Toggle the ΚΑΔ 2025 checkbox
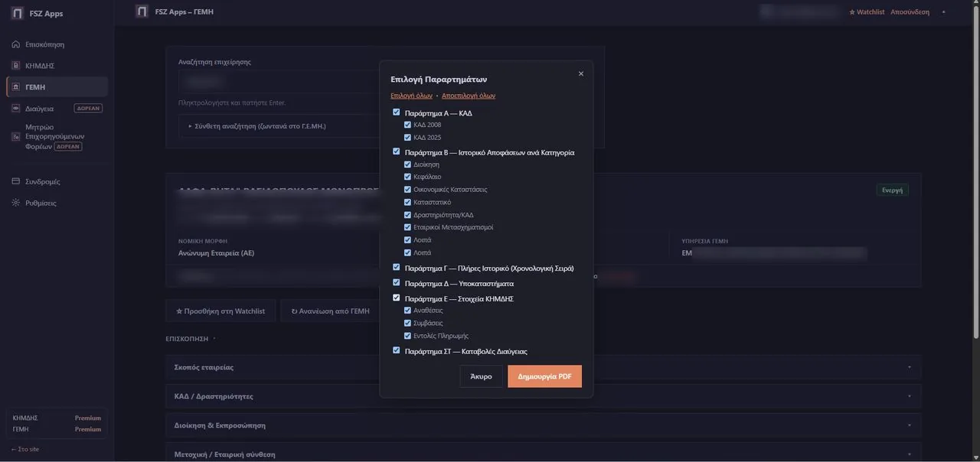 coord(407,138)
